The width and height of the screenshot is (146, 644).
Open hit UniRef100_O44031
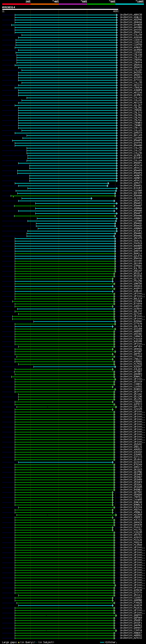coord(131,241)
